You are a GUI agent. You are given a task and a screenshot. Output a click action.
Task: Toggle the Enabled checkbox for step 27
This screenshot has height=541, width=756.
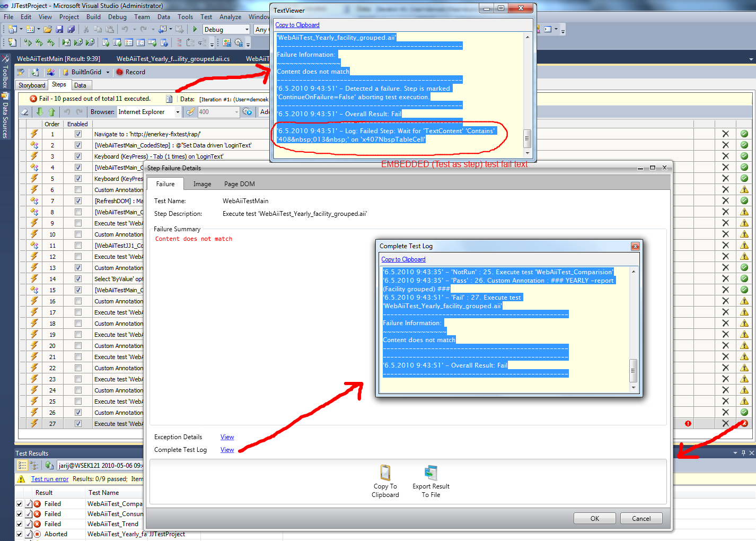pyautogui.click(x=78, y=424)
